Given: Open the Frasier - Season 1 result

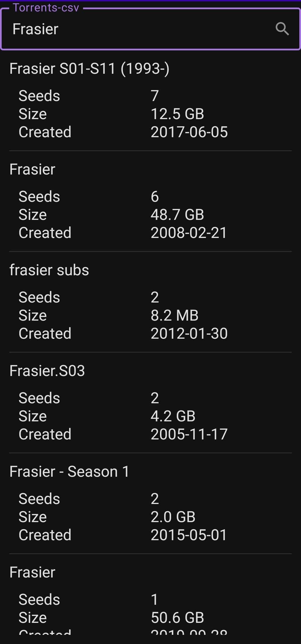Looking at the screenshot, I should (x=69, y=472).
